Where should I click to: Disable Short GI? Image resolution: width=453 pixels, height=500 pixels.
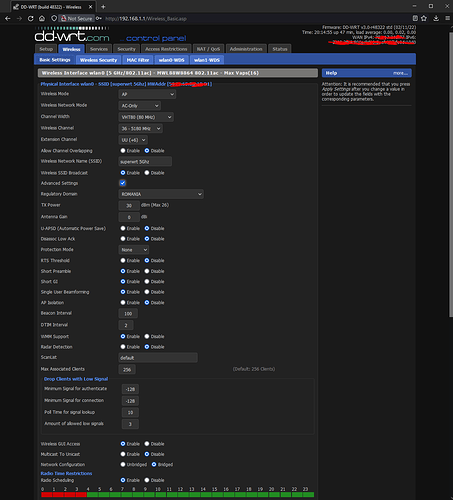[147, 281]
